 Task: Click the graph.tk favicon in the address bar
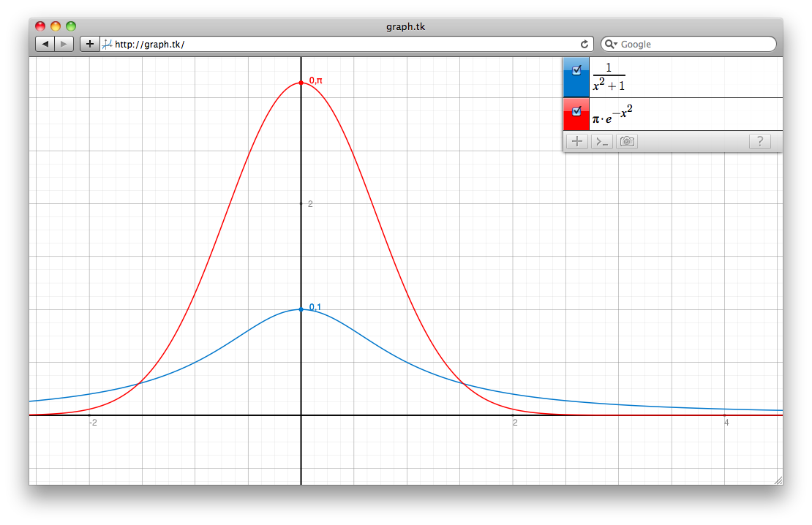107,44
